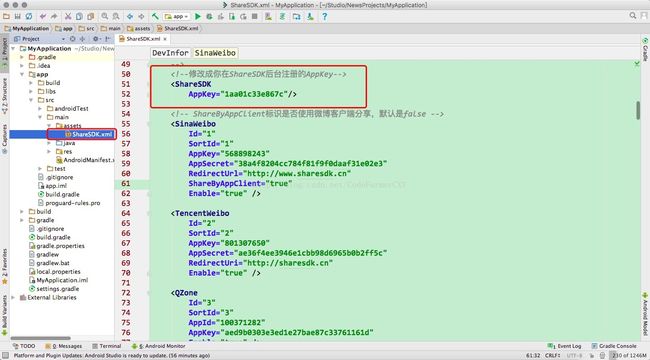The width and height of the screenshot is (650, 360).
Task: Collapse the app module folder
Action: 22,74
